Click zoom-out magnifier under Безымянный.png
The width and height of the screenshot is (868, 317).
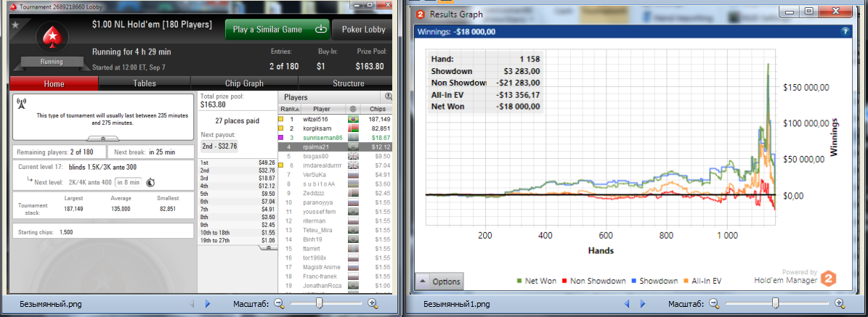[279, 303]
